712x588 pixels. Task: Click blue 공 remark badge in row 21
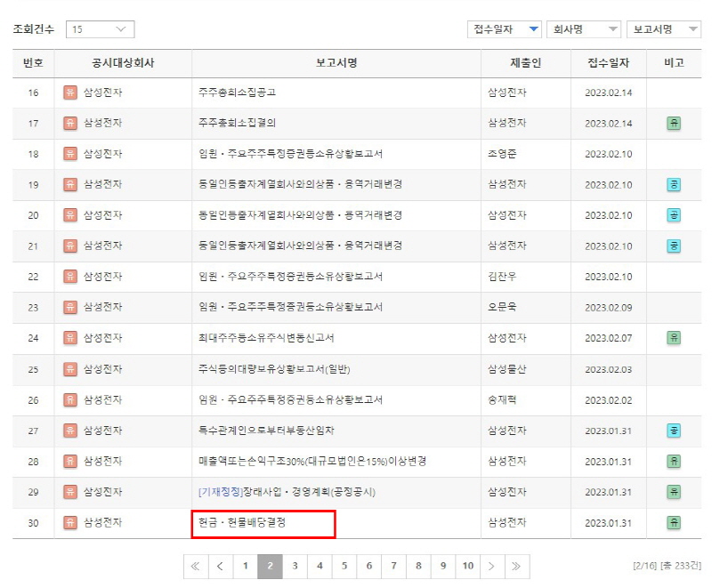coord(674,246)
